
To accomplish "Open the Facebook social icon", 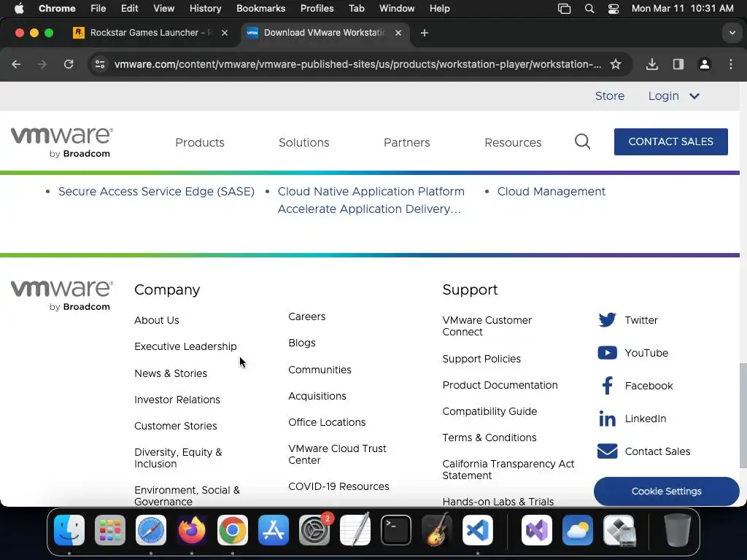I will 607,386.
